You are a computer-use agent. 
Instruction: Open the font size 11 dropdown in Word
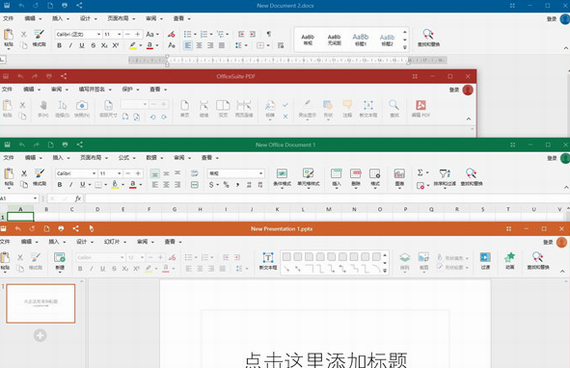point(119,34)
